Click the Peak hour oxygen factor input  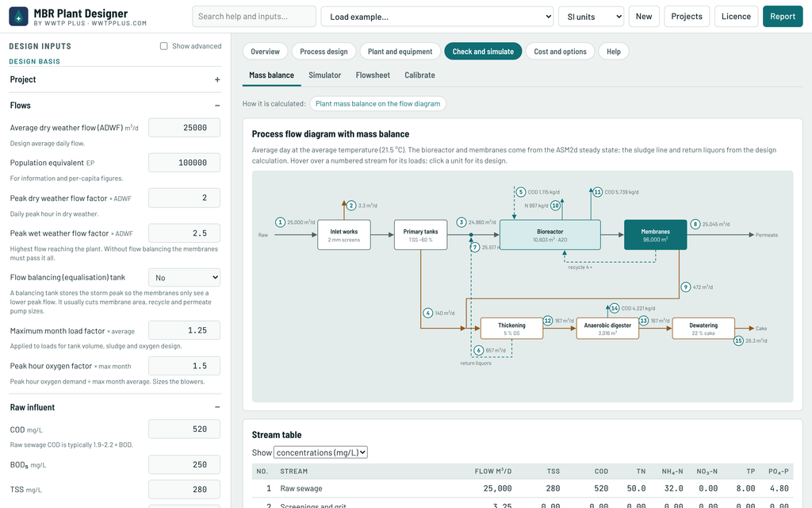184,366
